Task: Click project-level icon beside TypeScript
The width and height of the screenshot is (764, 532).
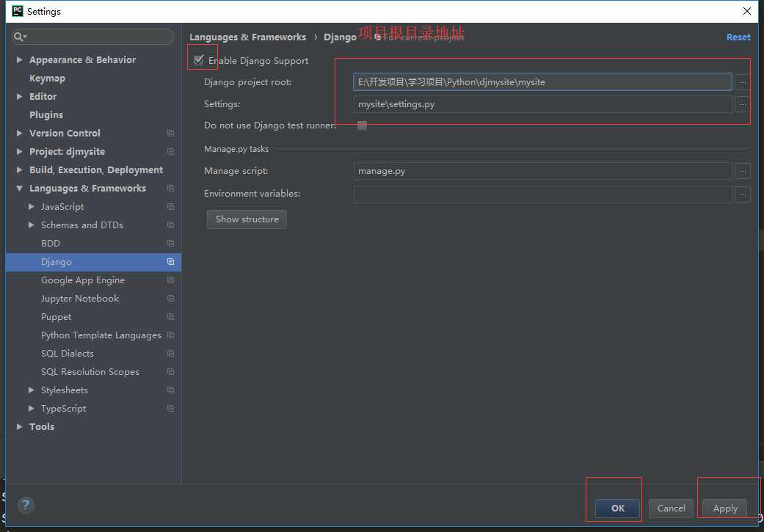Action: point(170,409)
